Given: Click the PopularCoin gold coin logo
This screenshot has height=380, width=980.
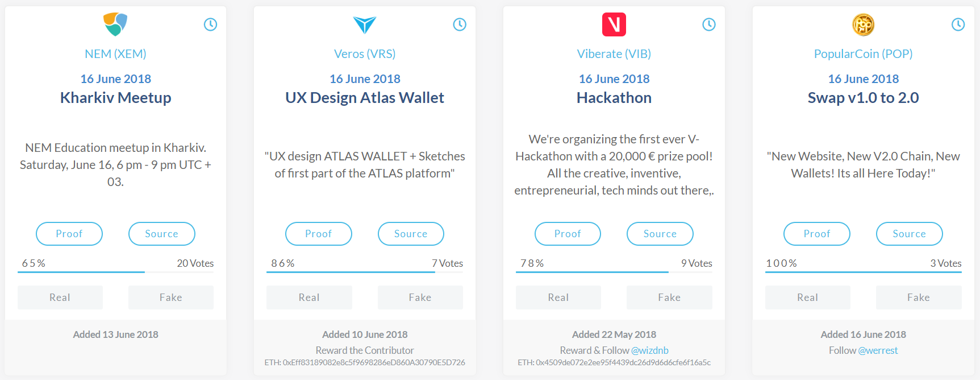Looking at the screenshot, I should coord(863,24).
